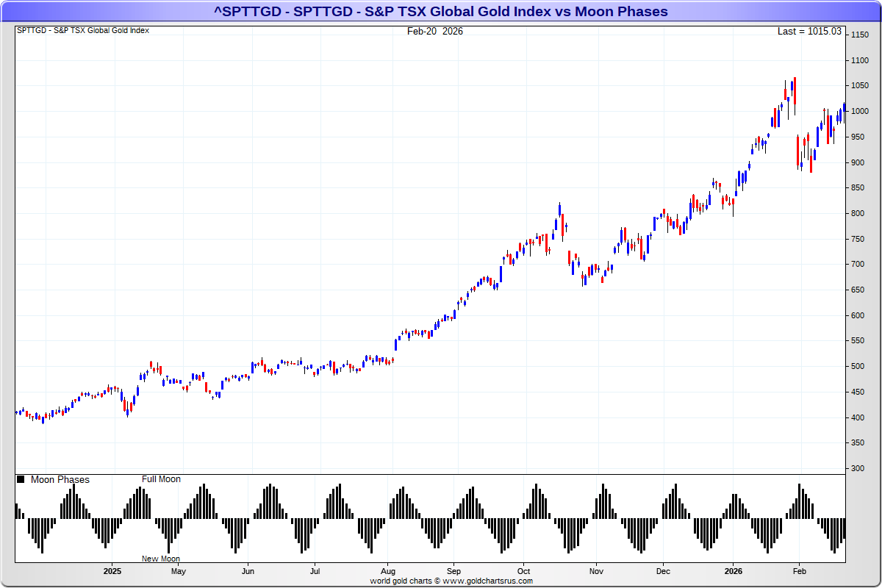This screenshot has width=882, height=588.
Task: Click the 'Feb' time axis label
Action: pyautogui.click(x=800, y=571)
